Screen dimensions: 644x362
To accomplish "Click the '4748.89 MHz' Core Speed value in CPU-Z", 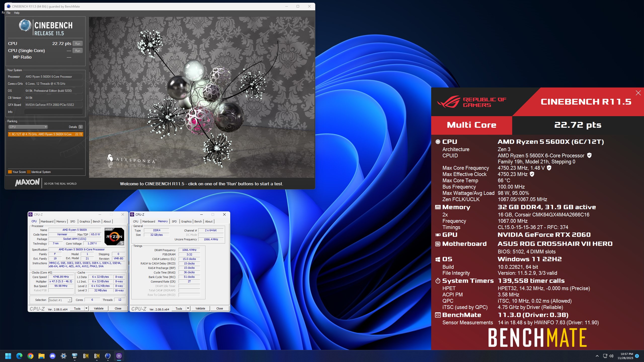I will pyautogui.click(x=61, y=277).
